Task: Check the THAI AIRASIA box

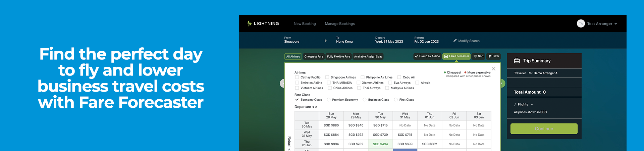Action: (329, 83)
